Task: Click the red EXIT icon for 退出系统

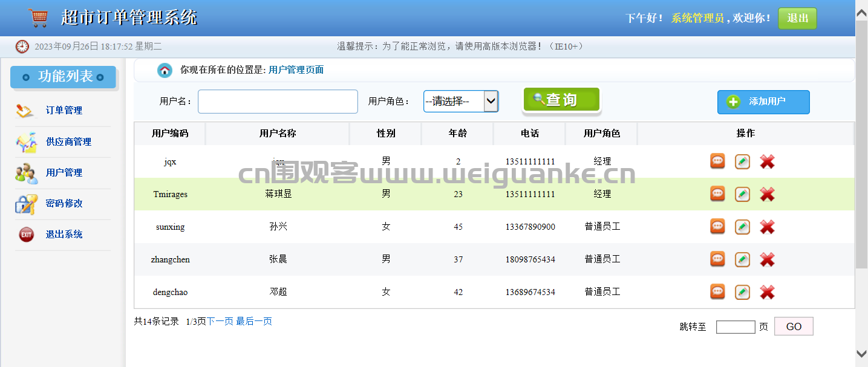Action: tap(26, 235)
